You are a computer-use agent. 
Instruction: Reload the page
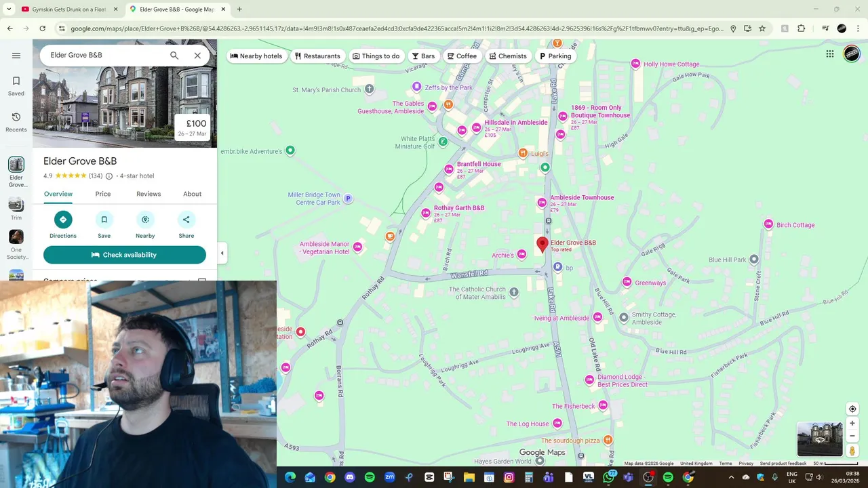pos(42,28)
